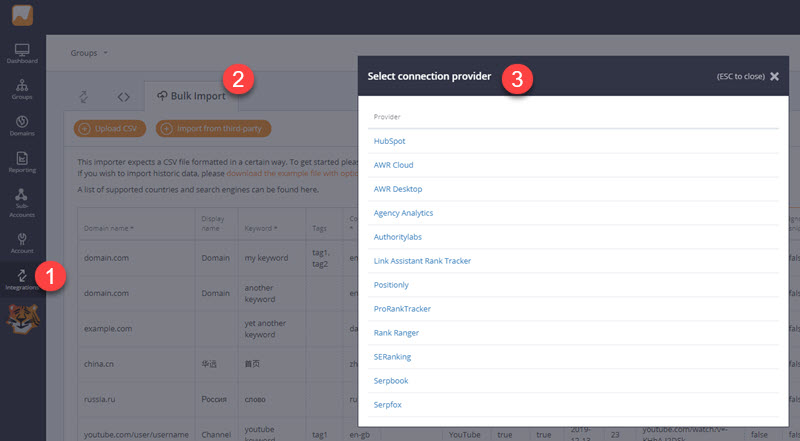Click Import from third-party button
Image resolution: width=800 pixels, height=441 pixels.
point(213,128)
